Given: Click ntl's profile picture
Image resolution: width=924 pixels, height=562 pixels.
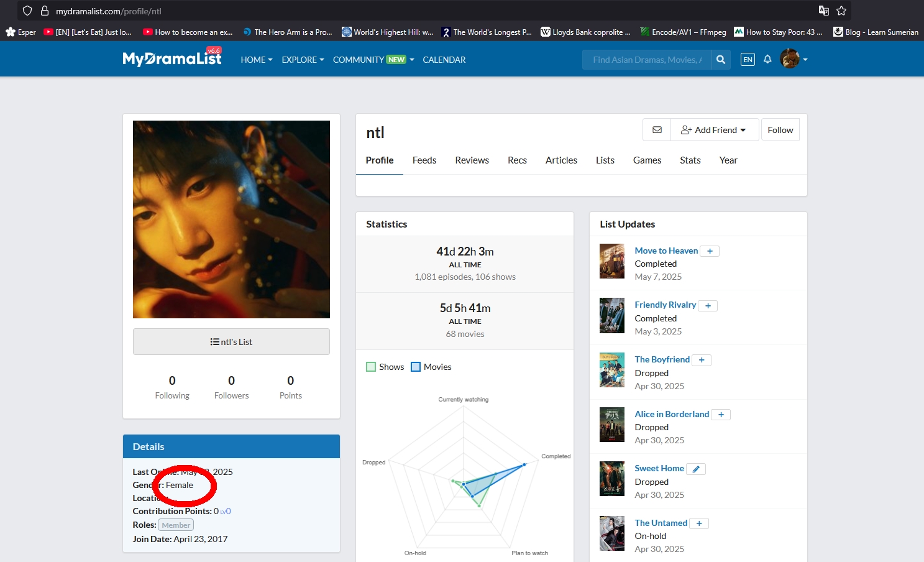Looking at the screenshot, I should [x=231, y=219].
